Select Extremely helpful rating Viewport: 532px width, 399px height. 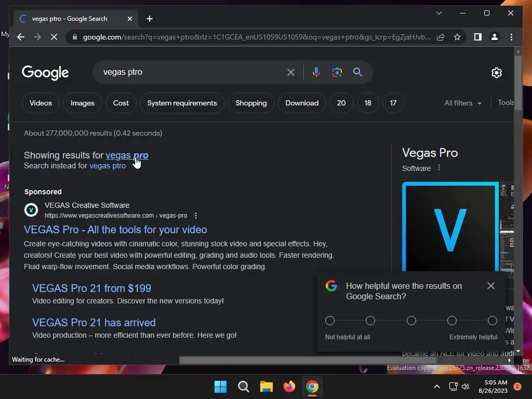[493, 321]
